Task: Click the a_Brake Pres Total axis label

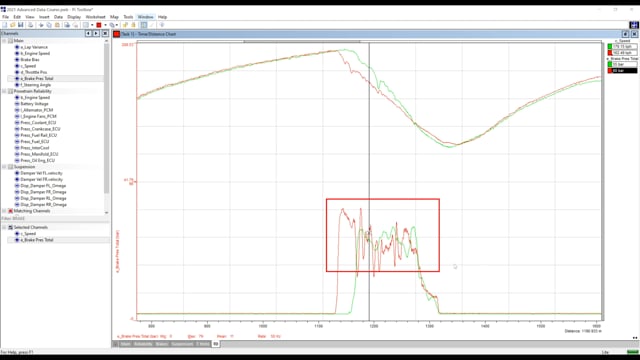Action: (x=118, y=251)
